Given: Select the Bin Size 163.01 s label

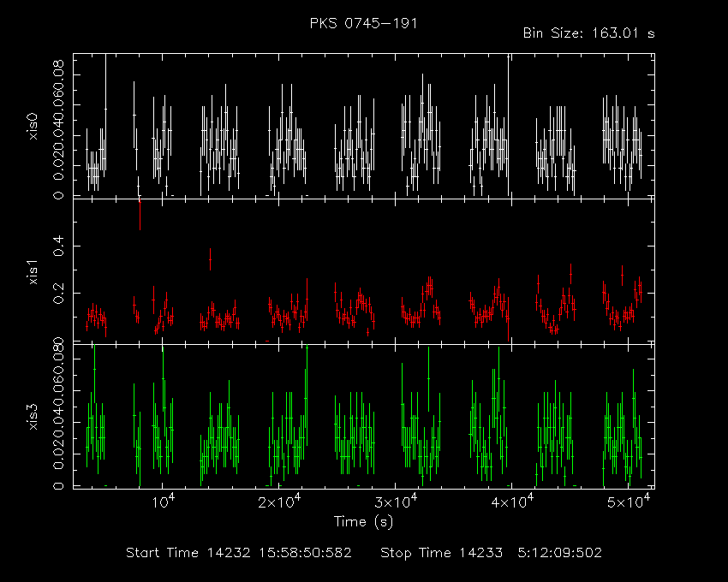Looking at the screenshot, I should pos(588,33).
